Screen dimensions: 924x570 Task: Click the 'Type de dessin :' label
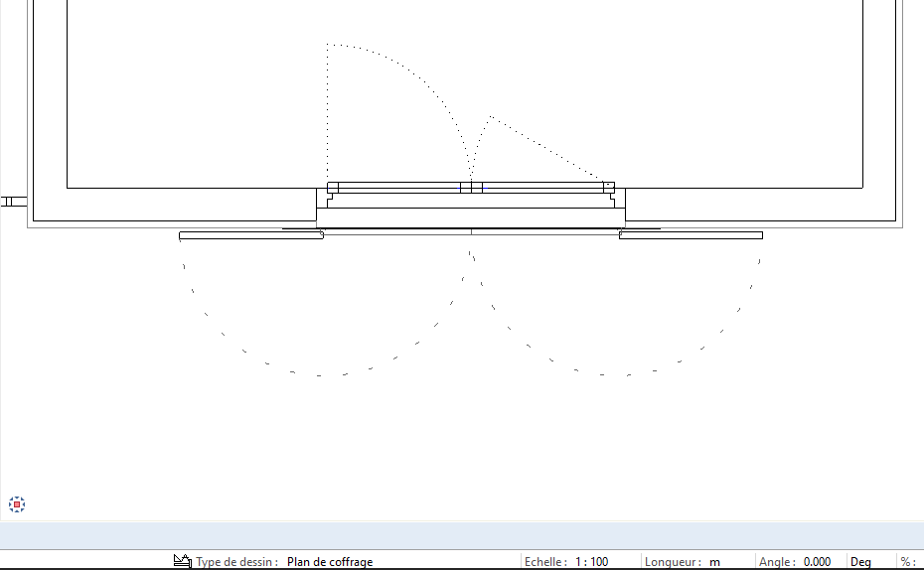tap(236, 562)
